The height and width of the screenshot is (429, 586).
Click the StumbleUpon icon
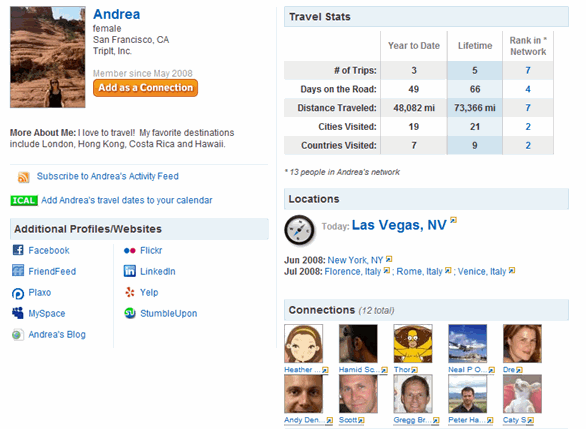pyautogui.click(x=130, y=313)
